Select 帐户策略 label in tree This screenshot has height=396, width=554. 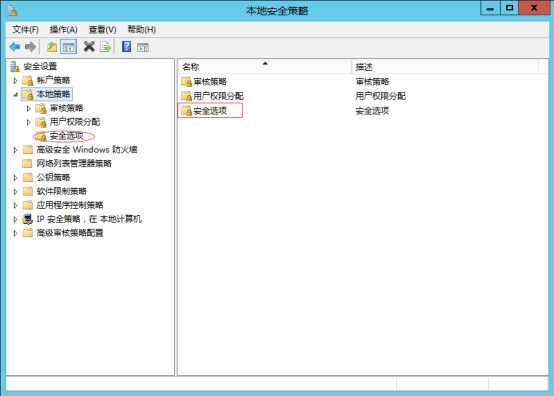[53, 80]
